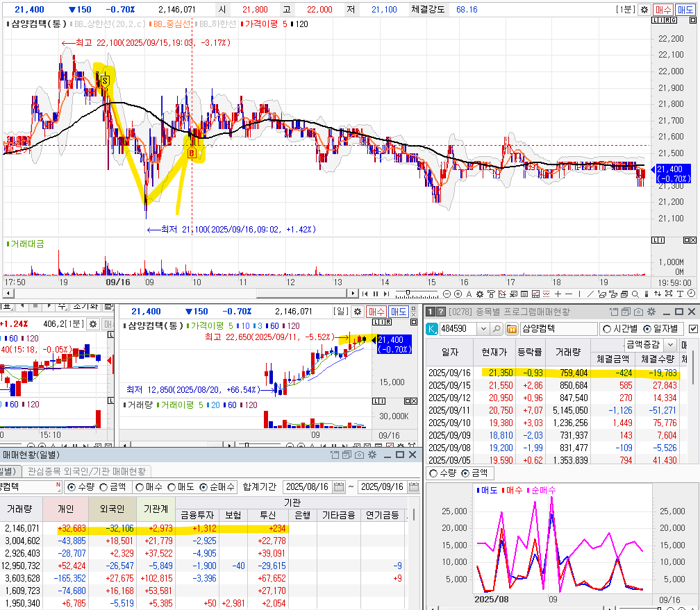Open calendar for end date 2025/09/16
This screenshot has width=700, height=610.
pos(414,487)
